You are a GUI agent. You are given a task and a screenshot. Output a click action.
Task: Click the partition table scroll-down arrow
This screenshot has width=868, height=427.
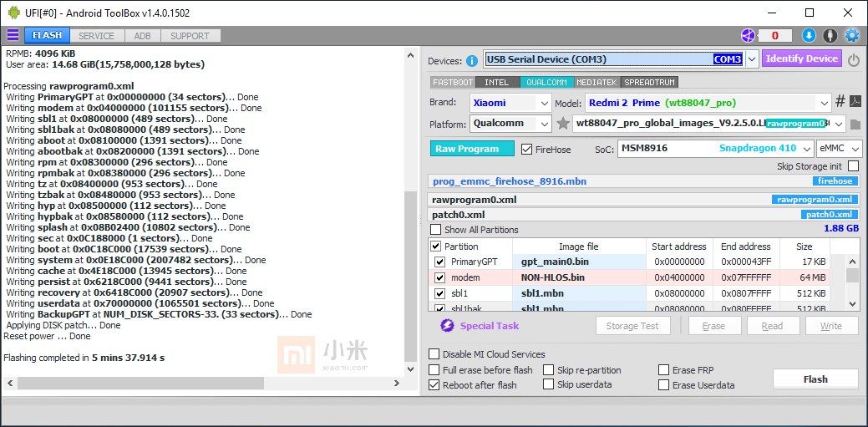pos(853,303)
